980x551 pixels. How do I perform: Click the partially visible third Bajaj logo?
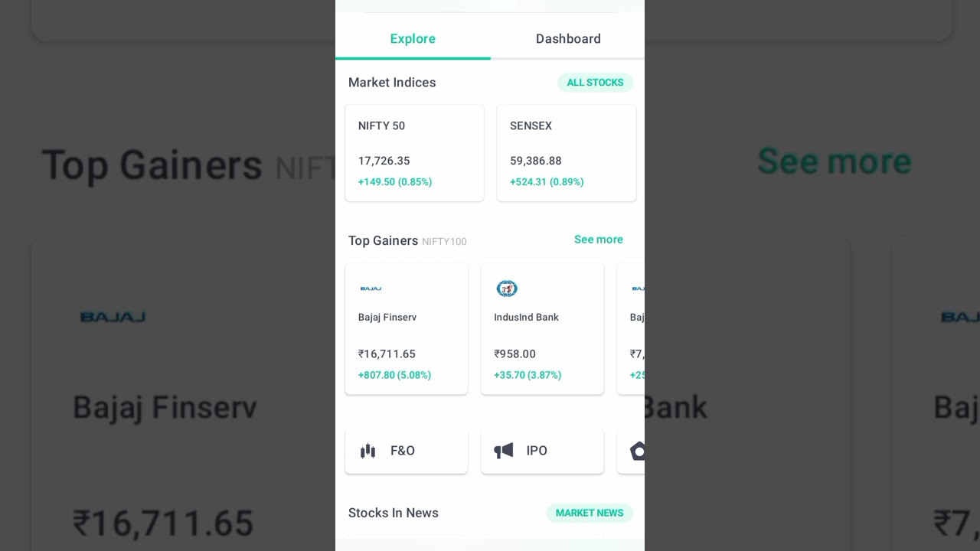pos(638,289)
